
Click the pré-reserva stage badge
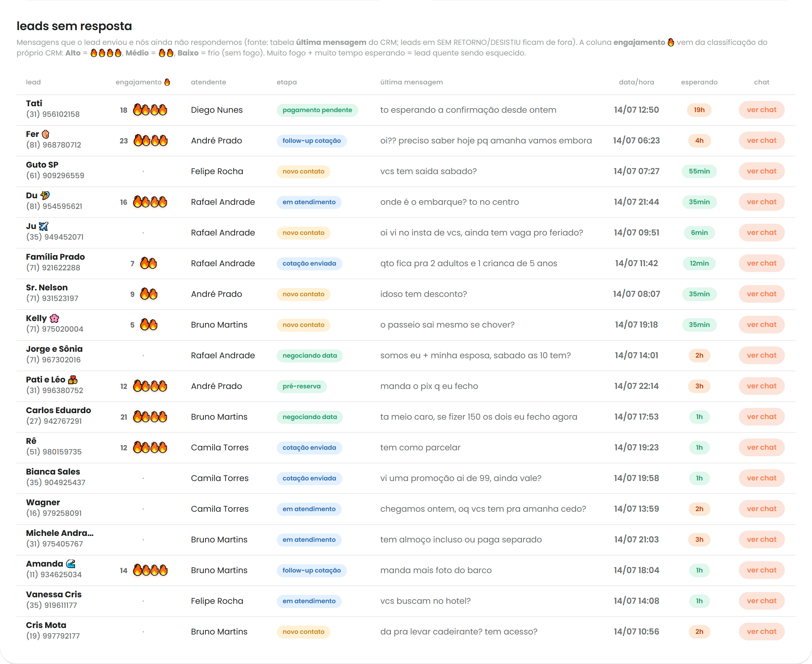[301, 386]
